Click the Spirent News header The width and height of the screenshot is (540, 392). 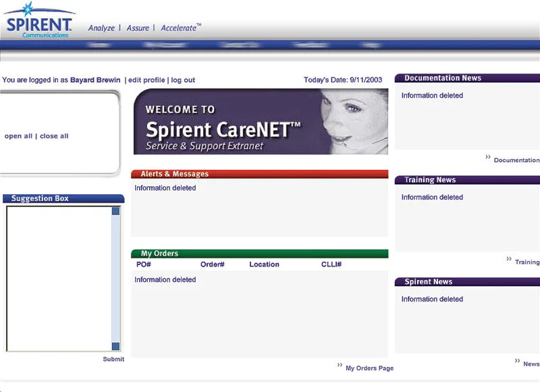pyautogui.click(x=467, y=282)
